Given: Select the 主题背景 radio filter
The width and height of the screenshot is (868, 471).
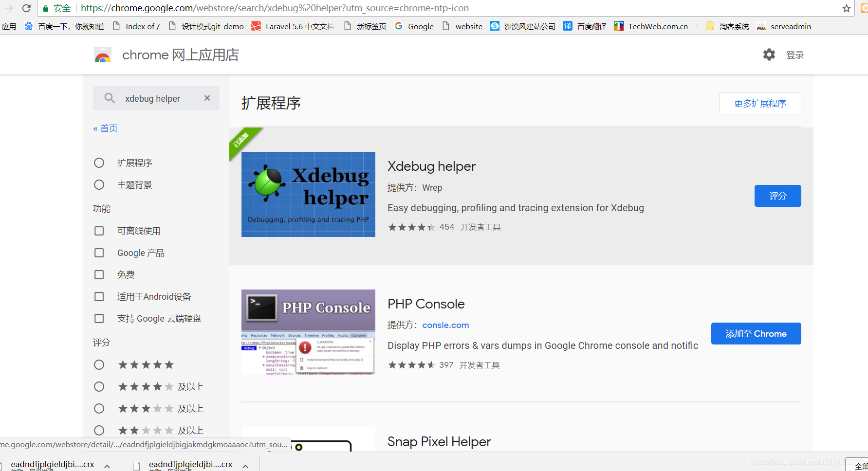Looking at the screenshot, I should point(99,185).
